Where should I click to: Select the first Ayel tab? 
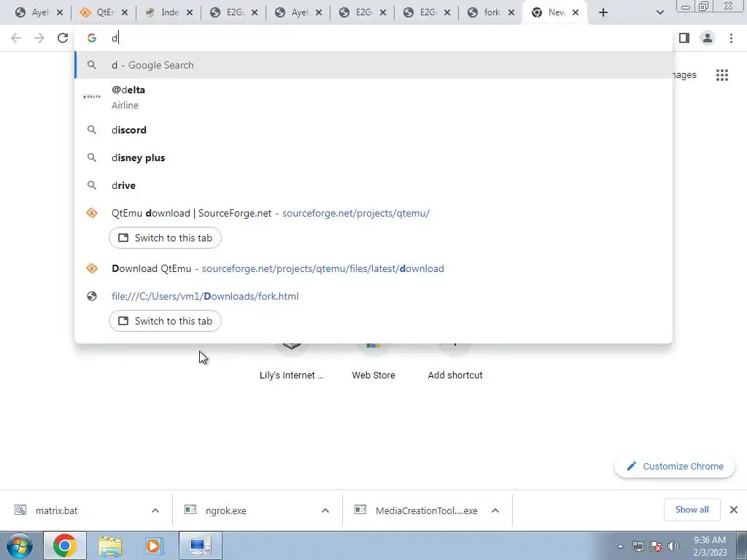[x=34, y=12]
